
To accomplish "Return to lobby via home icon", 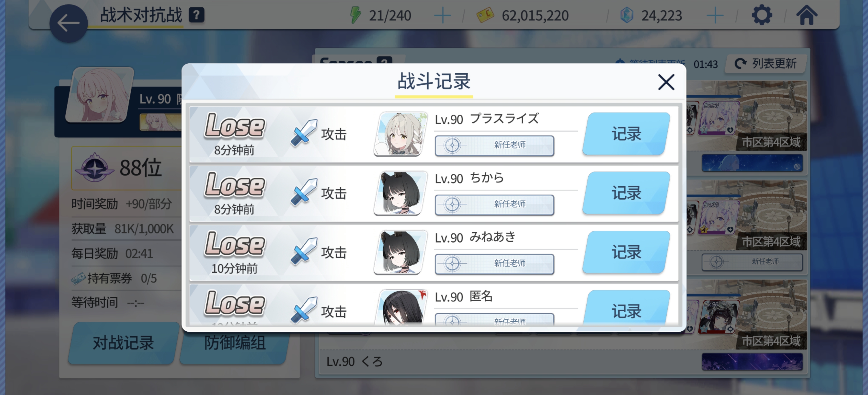I will (x=806, y=15).
